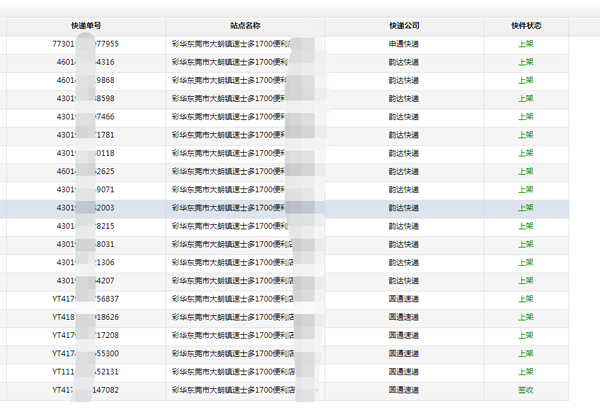The height and width of the screenshot is (414, 600).
Task: Select YT tracking number ending in 55300
Action: coord(86,354)
